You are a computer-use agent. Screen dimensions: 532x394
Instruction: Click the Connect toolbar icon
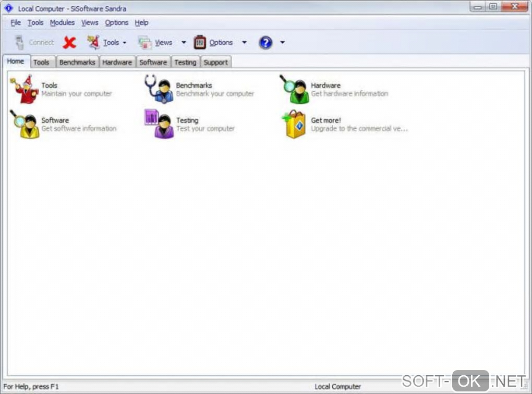point(20,42)
